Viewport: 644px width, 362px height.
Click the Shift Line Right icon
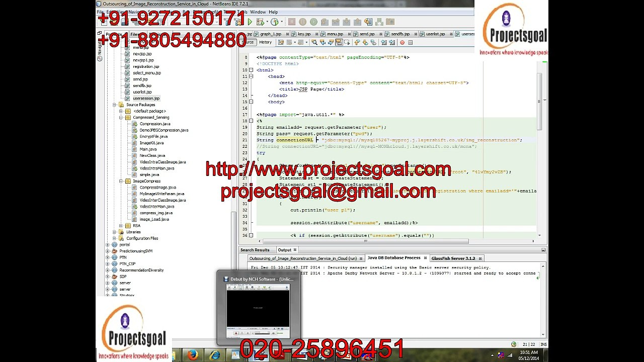[392, 43]
